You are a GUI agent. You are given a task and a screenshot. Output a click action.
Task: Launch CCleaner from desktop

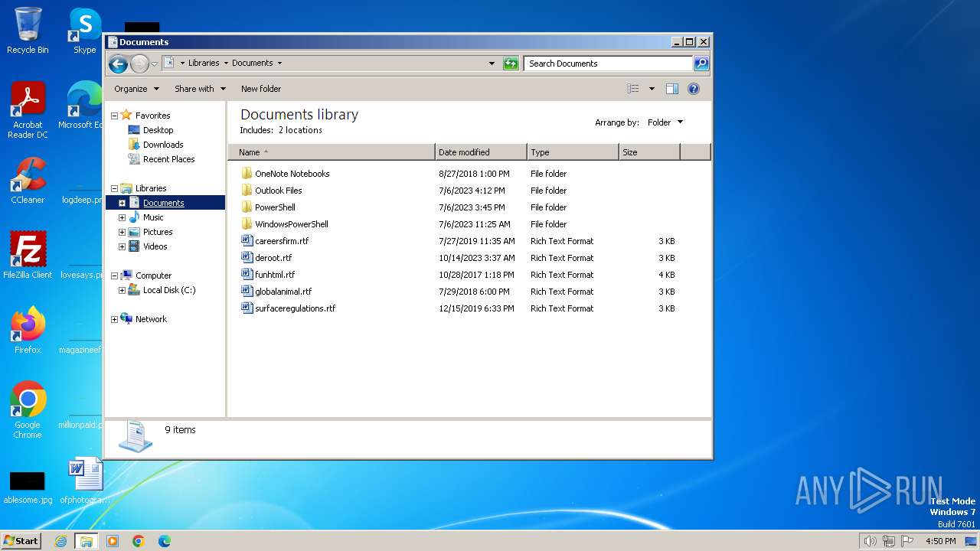[x=28, y=181]
